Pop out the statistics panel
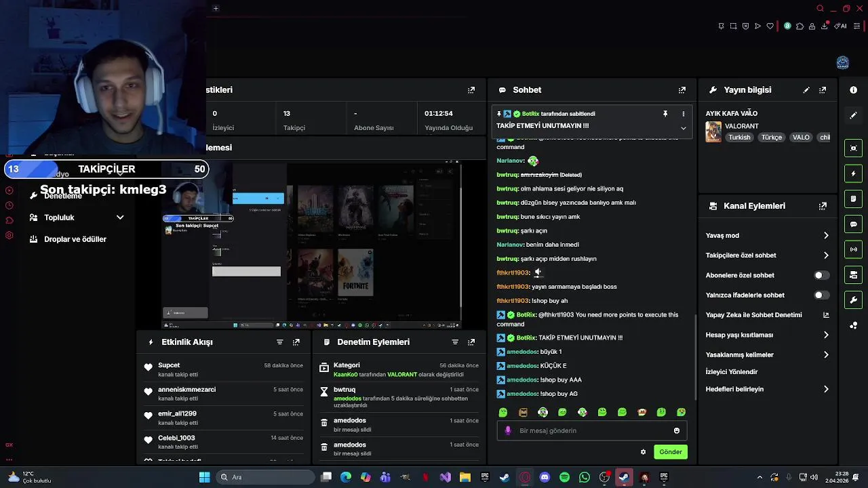Viewport: 868px width, 488px height. tap(471, 89)
